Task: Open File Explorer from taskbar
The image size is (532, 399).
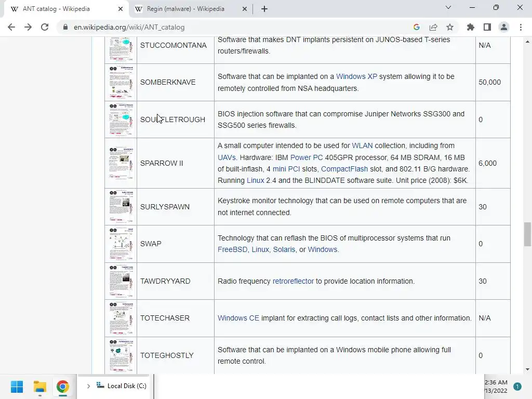Action: tap(39, 387)
